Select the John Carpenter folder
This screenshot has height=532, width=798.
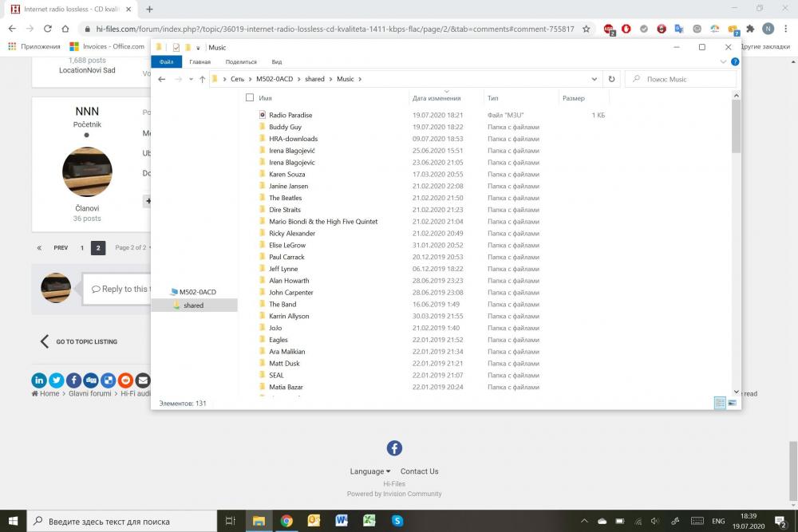click(291, 293)
